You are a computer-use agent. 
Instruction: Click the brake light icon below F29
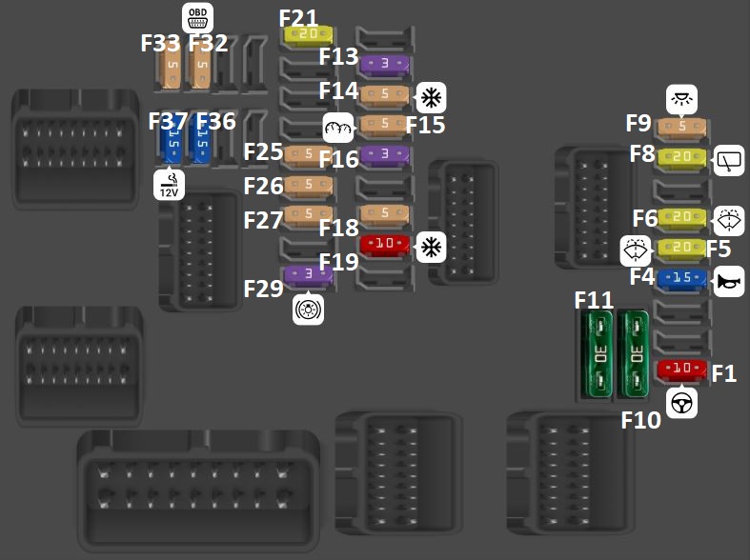tap(308, 310)
